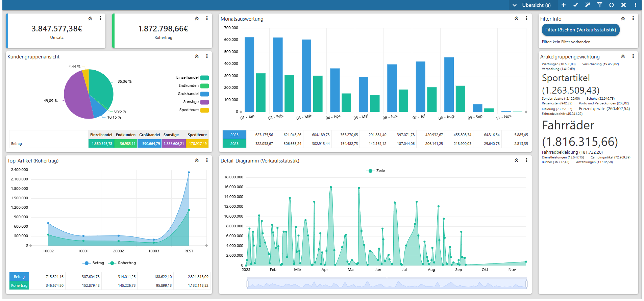
Task: Select Fahrräder in the article group cloud
Action: coord(580,133)
